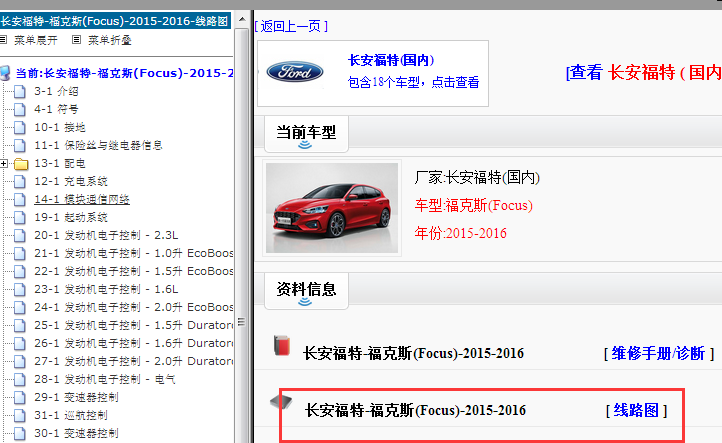Screen dimensions: 722x443
Task: Click the red Focus car thumbnail
Action: [x=332, y=208]
